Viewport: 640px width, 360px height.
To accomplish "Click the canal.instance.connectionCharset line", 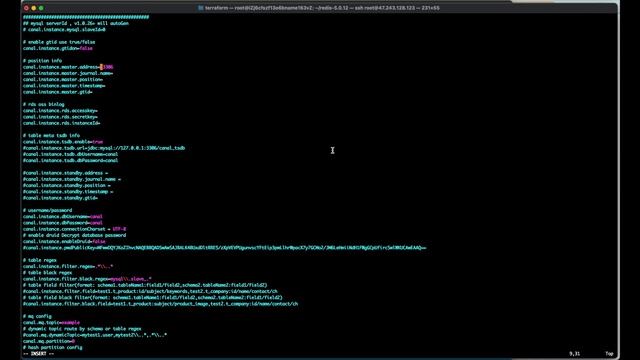I will click(74, 229).
